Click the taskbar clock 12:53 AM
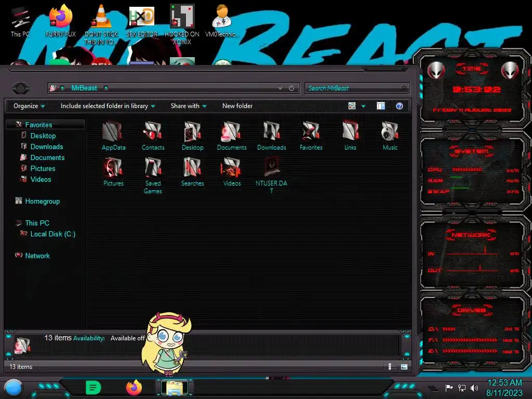Screen dimensions: 532x399 [x=504, y=383]
